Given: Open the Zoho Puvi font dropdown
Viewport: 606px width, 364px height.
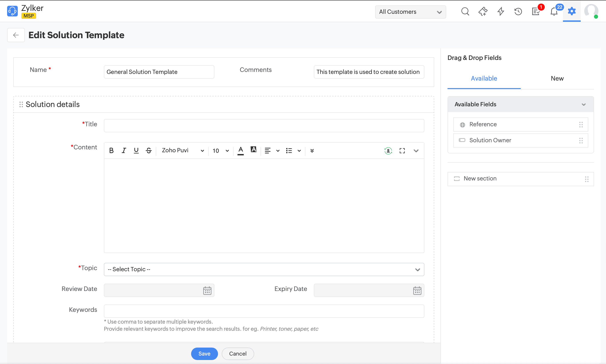Looking at the screenshot, I should pyautogui.click(x=183, y=151).
